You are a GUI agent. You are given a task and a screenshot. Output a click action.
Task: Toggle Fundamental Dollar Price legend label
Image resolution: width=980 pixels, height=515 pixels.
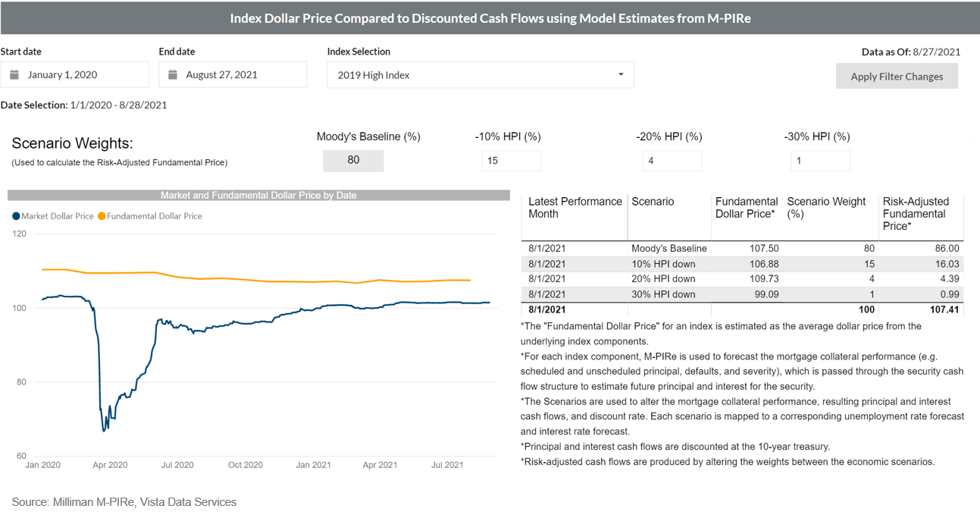155,216
